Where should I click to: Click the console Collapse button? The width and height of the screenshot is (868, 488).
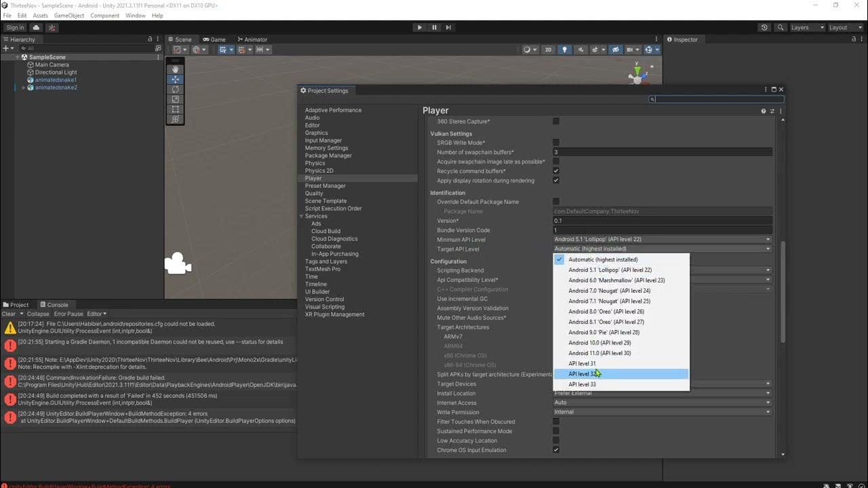coord(38,314)
